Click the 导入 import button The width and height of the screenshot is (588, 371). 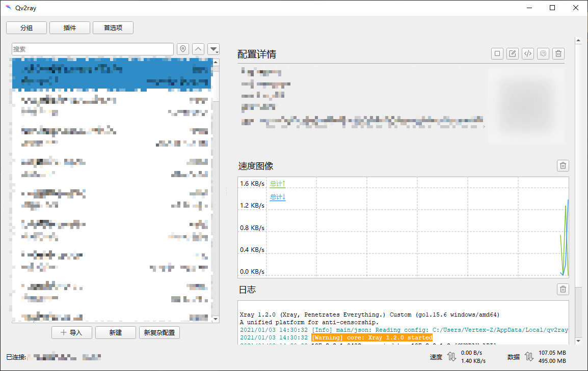72,332
